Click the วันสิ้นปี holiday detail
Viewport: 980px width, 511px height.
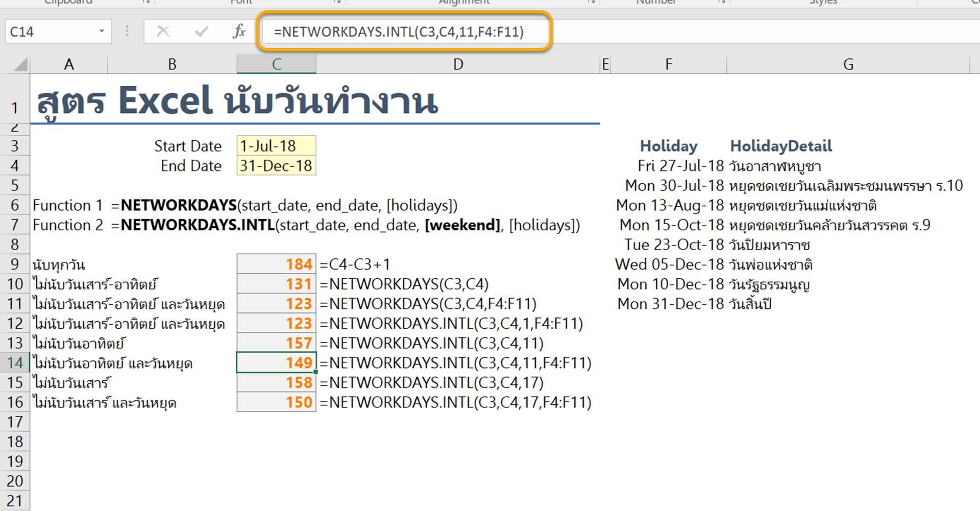pyautogui.click(x=750, y=304)
